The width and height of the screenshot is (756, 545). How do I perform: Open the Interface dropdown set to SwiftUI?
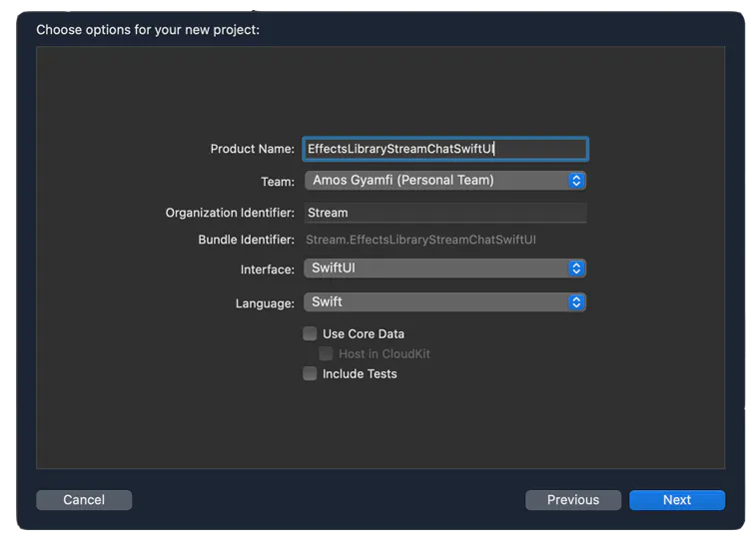(445, 269)
